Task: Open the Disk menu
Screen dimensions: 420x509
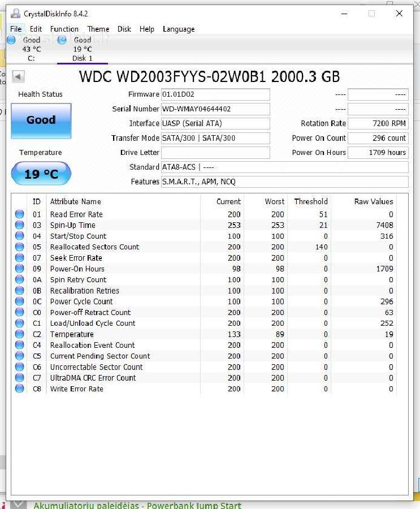Action: click(124, 29)
